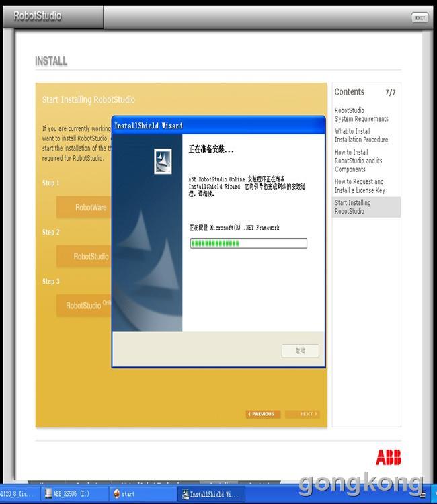The image size is (437, 504).
Task: Click the 7/7 page counter
Action: pyautogui.click(x=391, y=93)
